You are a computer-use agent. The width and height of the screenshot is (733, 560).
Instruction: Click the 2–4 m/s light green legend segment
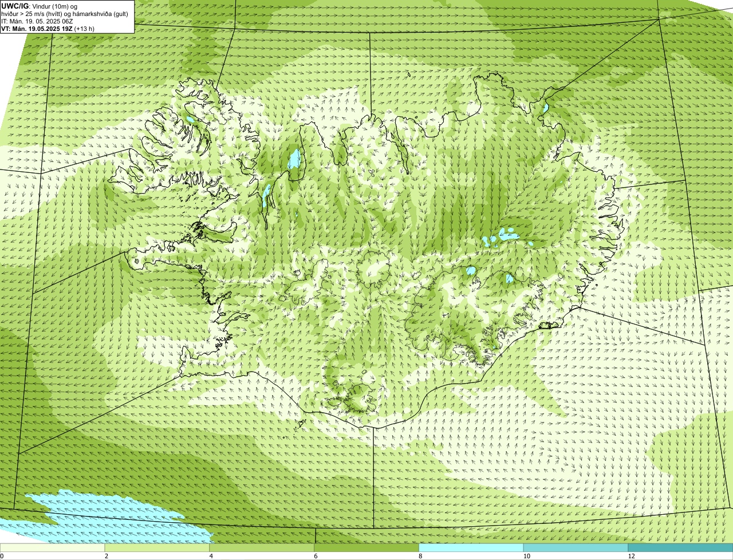[x=158, y=547]
